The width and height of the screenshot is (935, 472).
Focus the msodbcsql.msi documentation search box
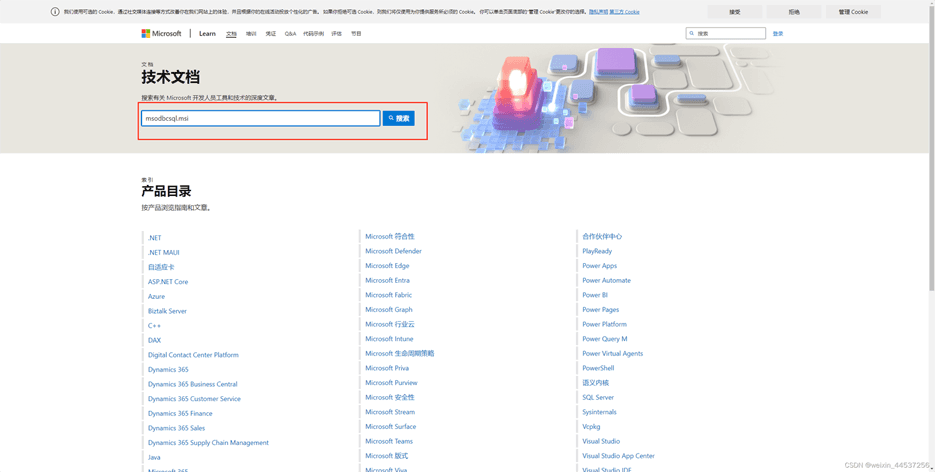coord(261,118)
